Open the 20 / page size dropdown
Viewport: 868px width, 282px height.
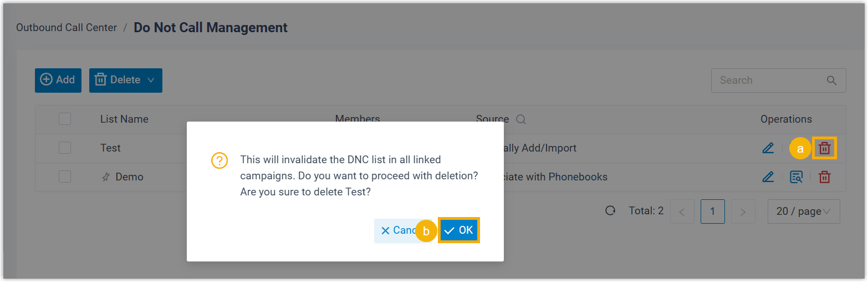point(803,211)
